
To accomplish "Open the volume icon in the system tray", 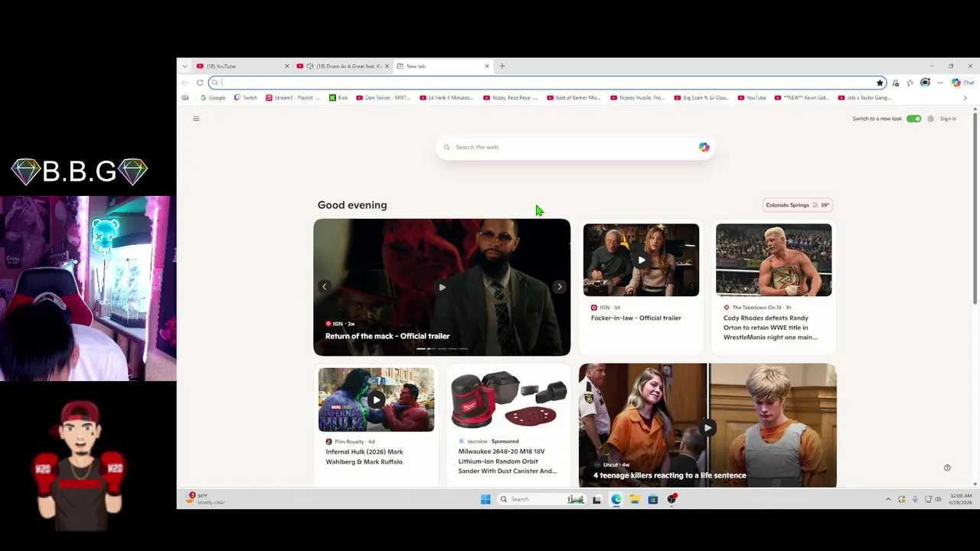I will point(938,499).
